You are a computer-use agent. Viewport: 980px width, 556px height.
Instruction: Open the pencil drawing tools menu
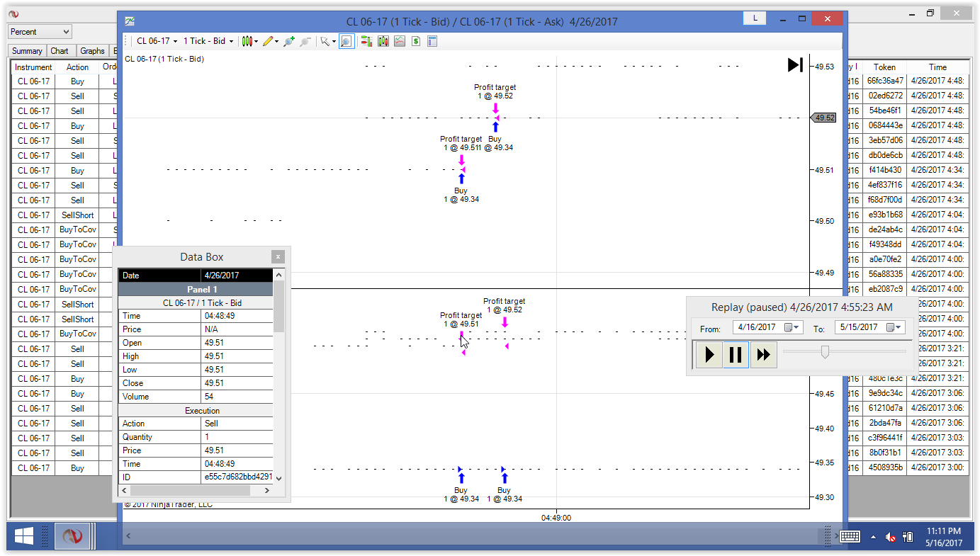(270, 41)
